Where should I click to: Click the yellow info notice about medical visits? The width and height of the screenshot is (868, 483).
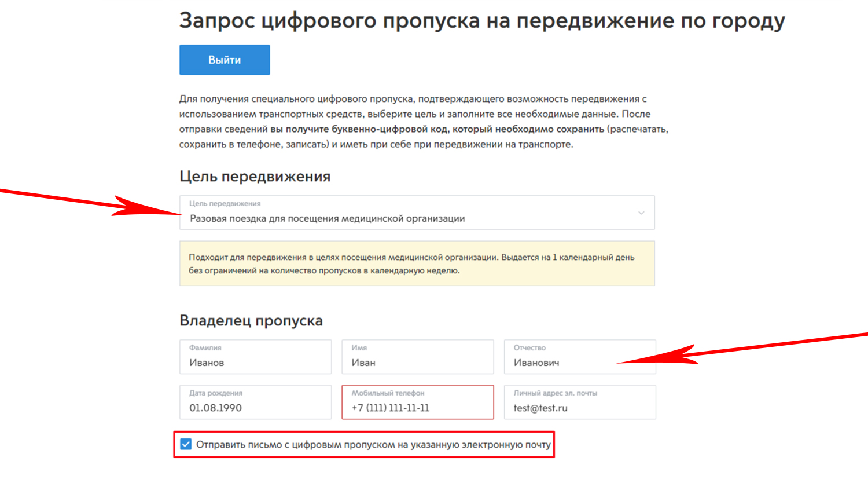(417, 264)
